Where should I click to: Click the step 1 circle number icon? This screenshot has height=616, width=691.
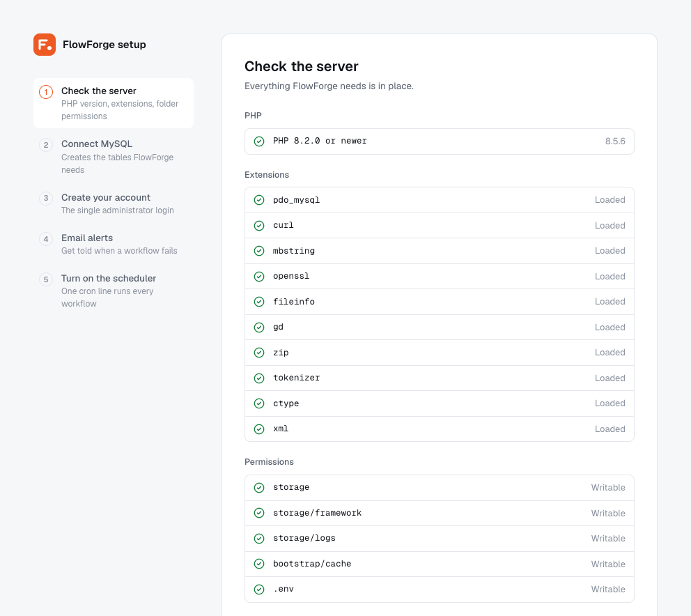pyautogui.click(x=46, y=92)
